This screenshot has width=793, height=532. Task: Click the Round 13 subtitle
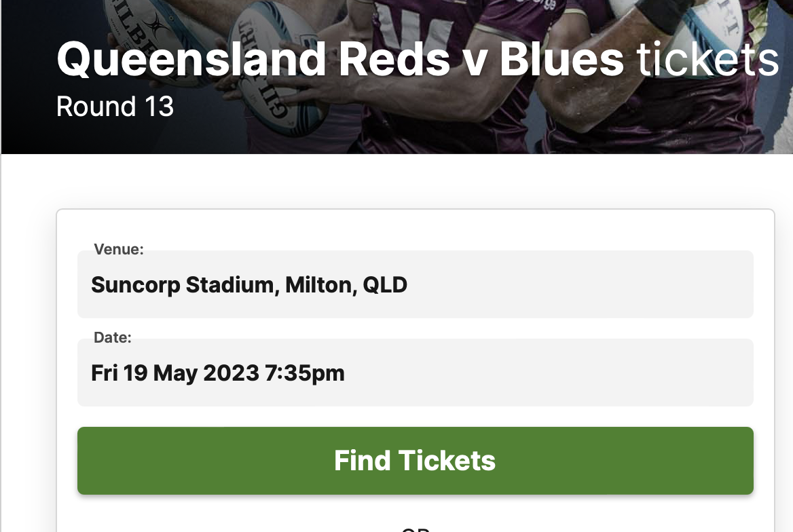tap(115, 107)
